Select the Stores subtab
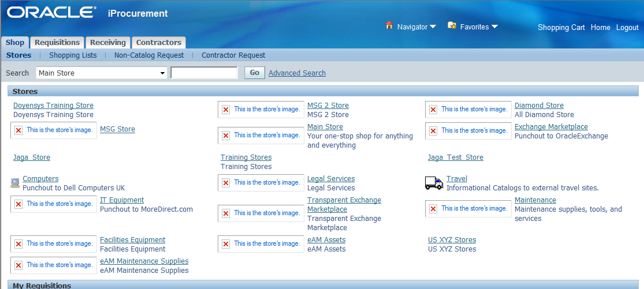Viewport: 644px width, 289px height. point(18,55)
